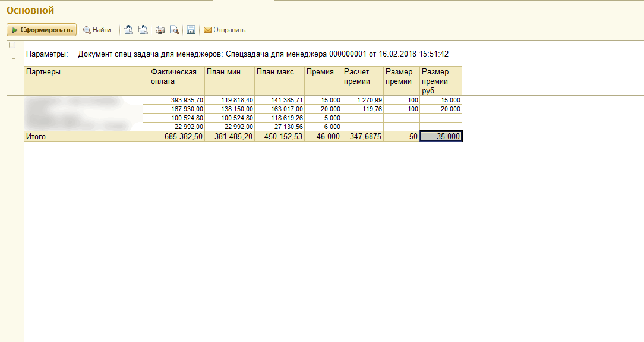Collapse the report group with the minus box

pyautogui.click(x=12, y=45)
